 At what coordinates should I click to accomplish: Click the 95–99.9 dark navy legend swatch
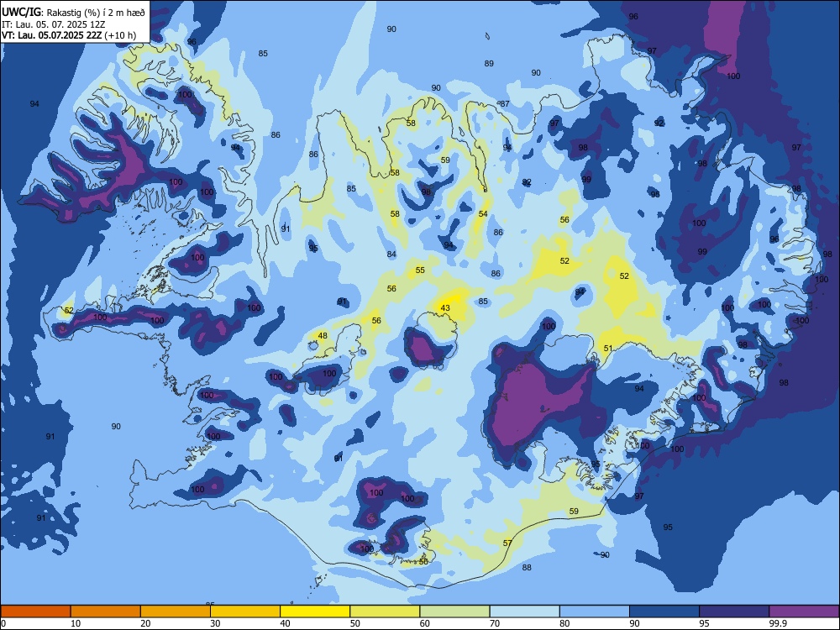[x=734, y=612]
